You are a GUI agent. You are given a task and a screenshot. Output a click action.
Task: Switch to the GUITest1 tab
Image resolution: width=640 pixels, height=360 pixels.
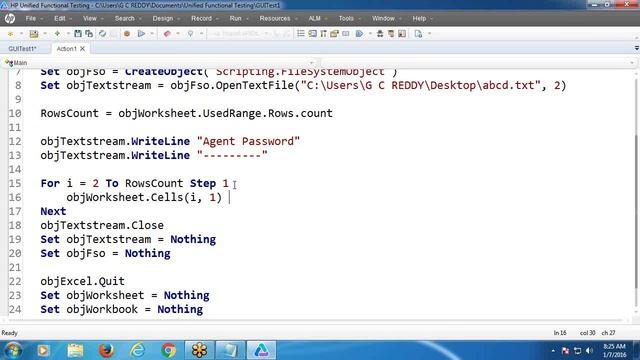point(22,49)
